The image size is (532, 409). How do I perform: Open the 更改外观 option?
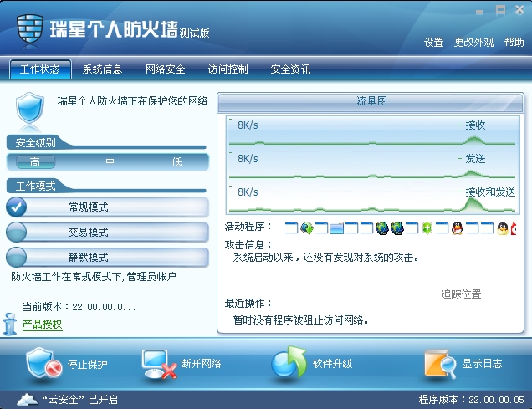[473, 43]
